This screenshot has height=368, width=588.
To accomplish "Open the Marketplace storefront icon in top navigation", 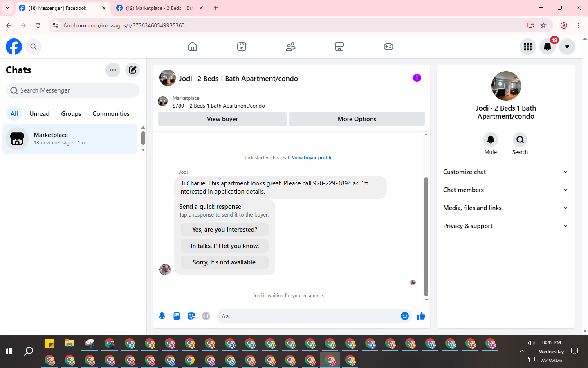I will pos(339,47).
